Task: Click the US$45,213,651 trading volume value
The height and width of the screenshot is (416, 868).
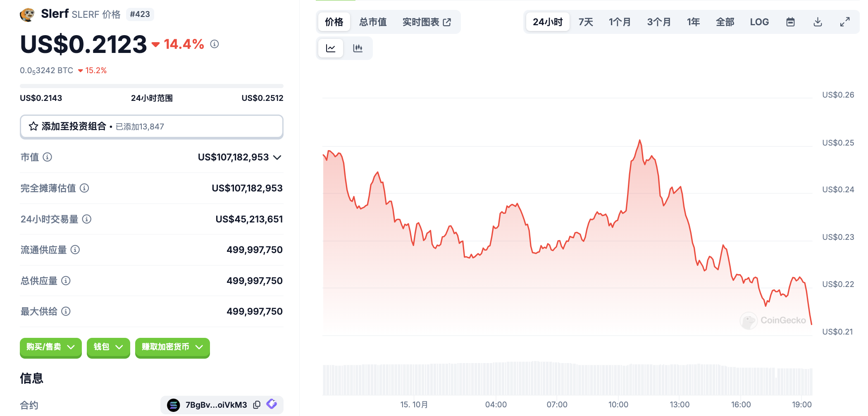Action: pos(249,219)
